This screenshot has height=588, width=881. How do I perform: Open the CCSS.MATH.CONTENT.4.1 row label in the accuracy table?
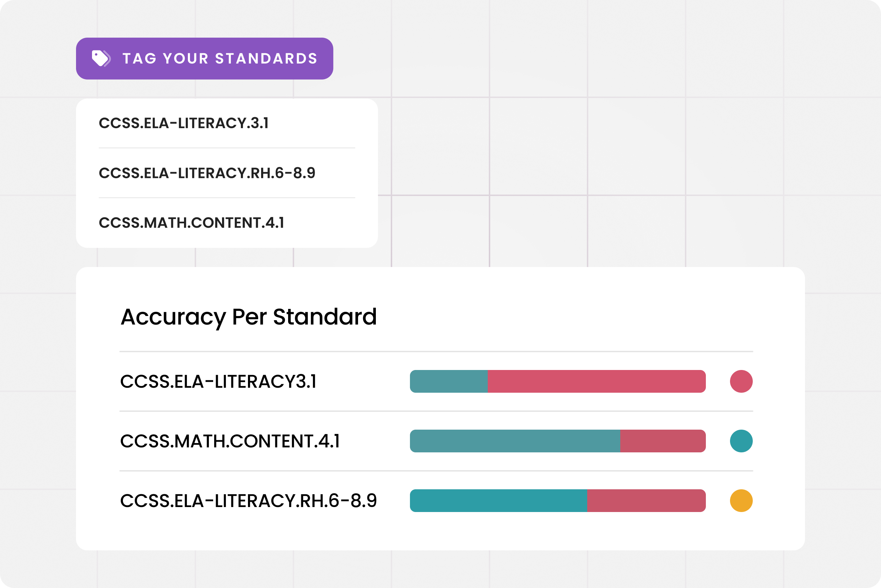tap(230, 441)
